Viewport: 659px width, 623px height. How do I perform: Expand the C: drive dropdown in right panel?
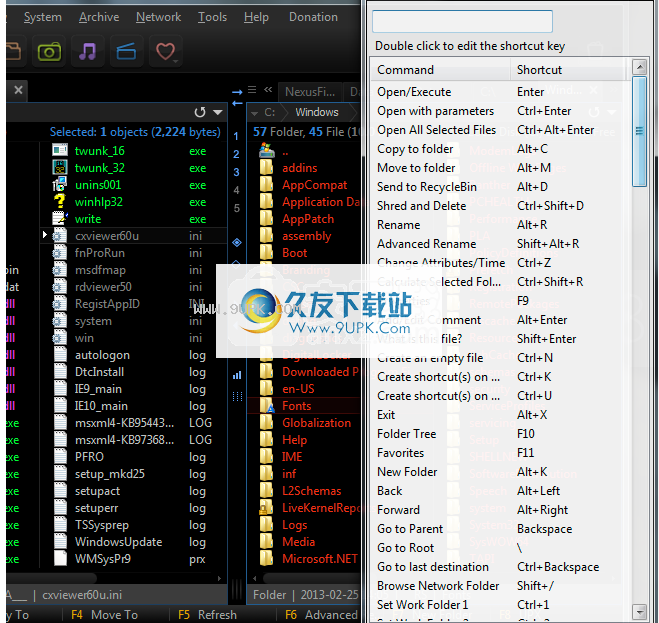pos(254,113)
